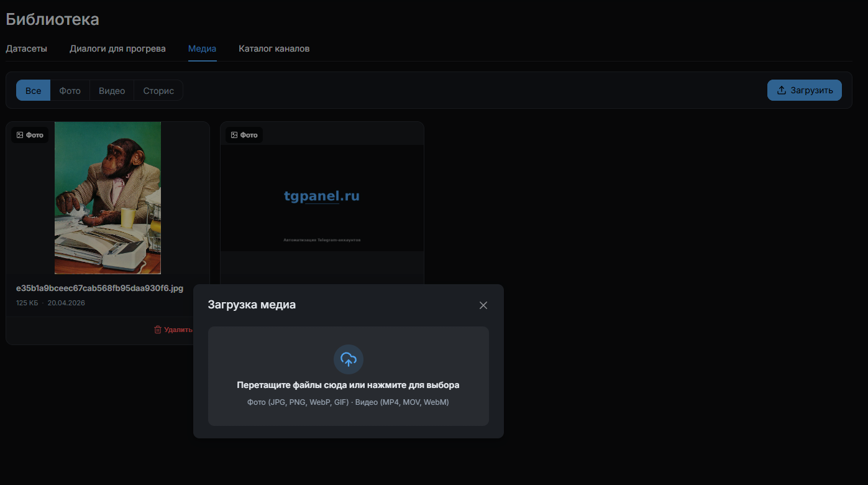Open the Каталог каналов tab
868x485 pixels.
pyautogui.click(x=274, y=48)
